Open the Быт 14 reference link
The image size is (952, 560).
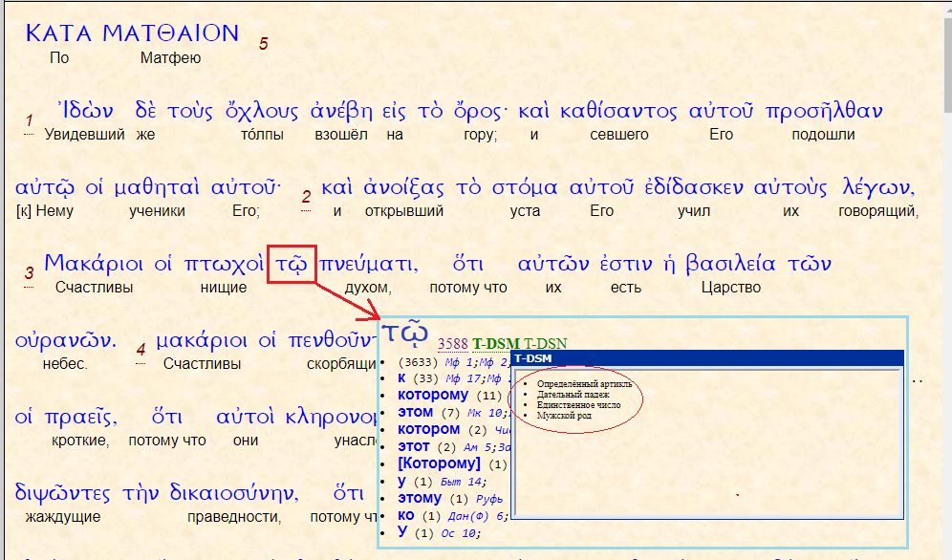[462, 480]
